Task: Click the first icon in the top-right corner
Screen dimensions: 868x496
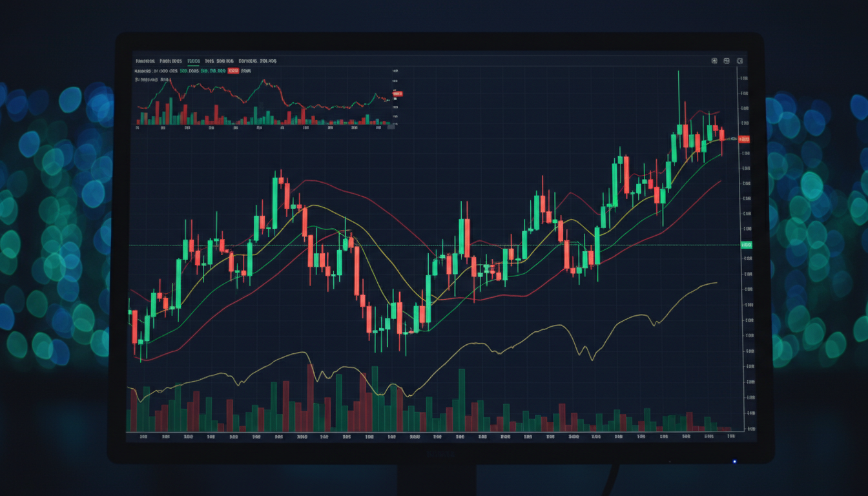Action: pyautogui.click(x=714, y=61)
